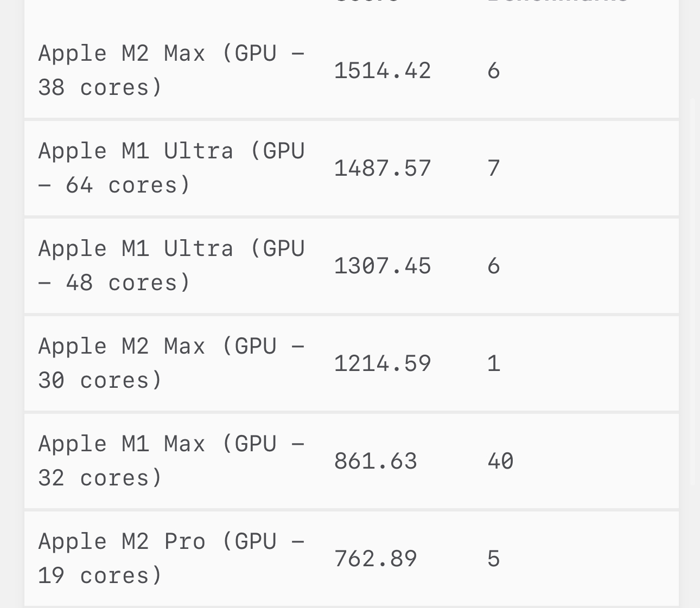Click benchmark count 6 for M2 Max 38 cores
This screenshot has width=700, height=608.
point(493,71)
